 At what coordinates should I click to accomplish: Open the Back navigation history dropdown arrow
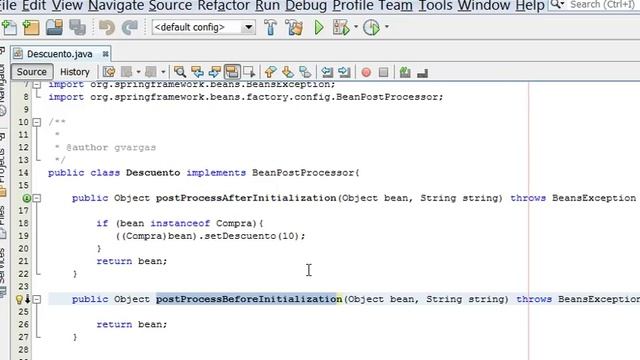pyautogui.click(x=138, y=72)
